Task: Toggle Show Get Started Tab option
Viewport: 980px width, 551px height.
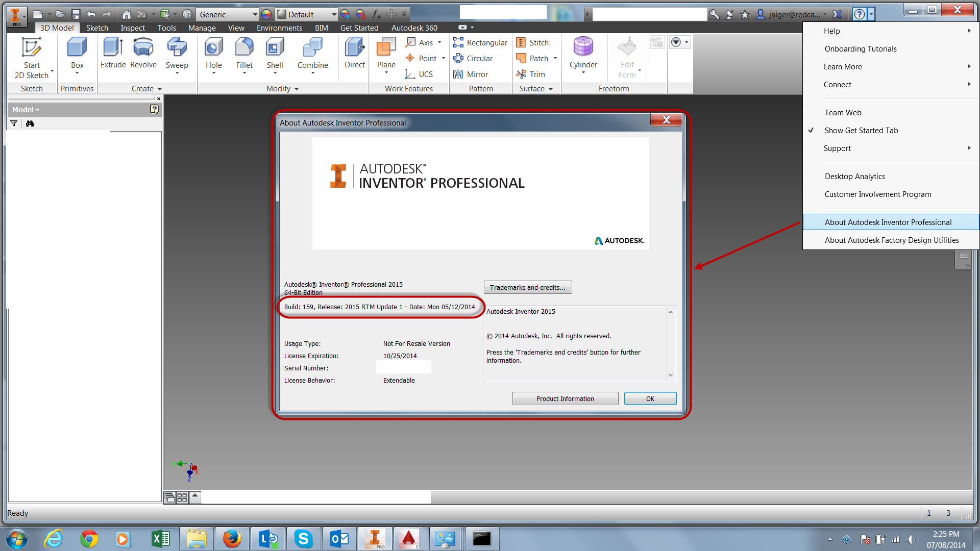Action: (861, 131)
